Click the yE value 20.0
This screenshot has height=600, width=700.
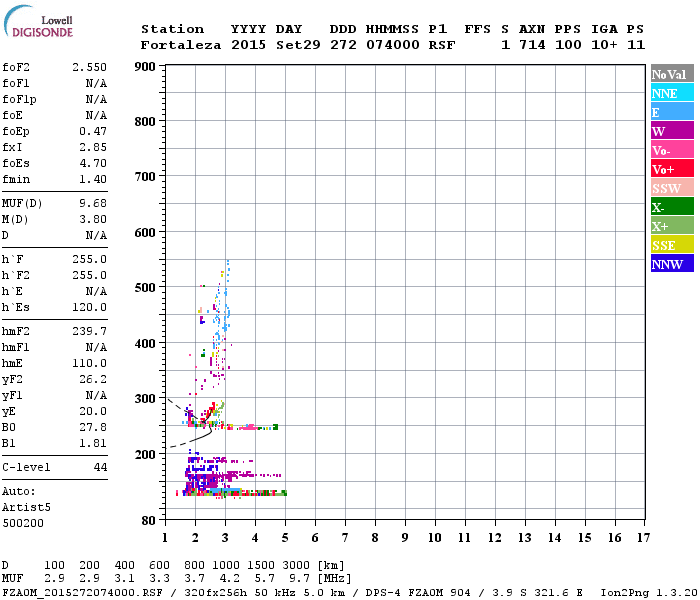93,412
